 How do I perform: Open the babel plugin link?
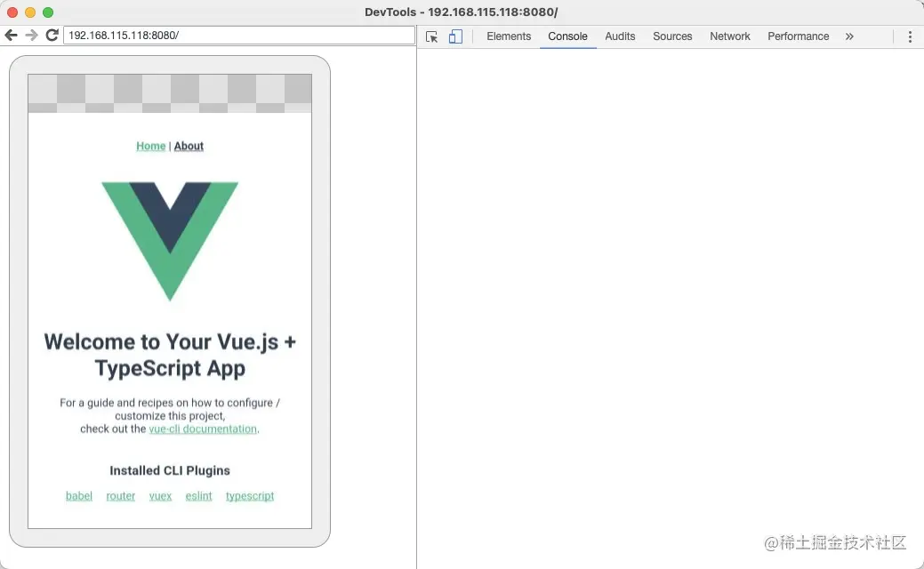(79, 496)
